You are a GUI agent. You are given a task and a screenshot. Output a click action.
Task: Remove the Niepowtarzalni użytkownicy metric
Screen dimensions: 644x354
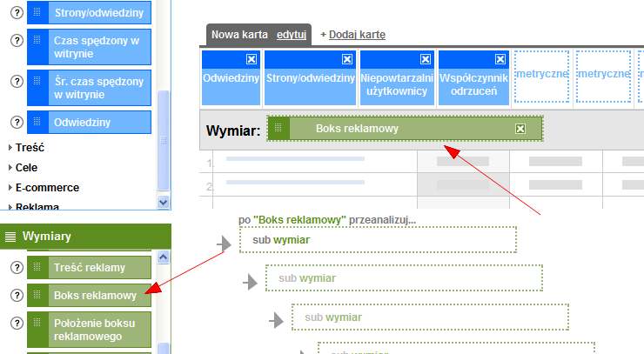click(425, 59)
